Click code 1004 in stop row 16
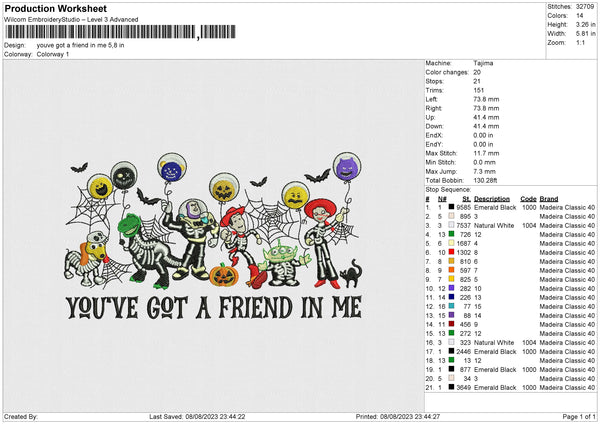Screen dimensions: 600x424 point(529,342)
